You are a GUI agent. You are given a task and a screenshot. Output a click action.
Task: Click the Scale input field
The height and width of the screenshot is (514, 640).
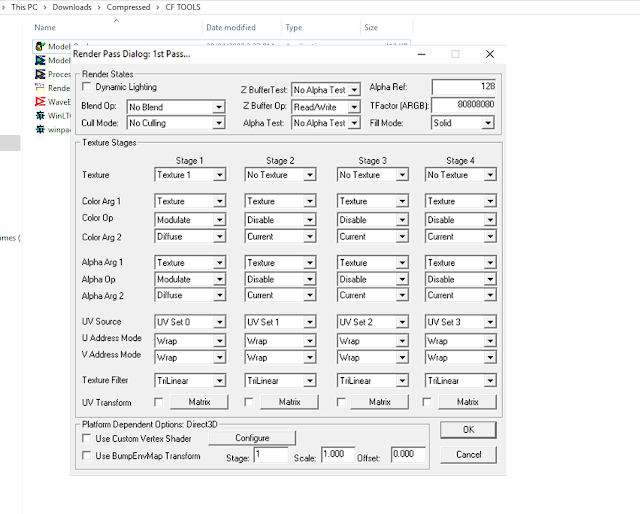(338, 454)
